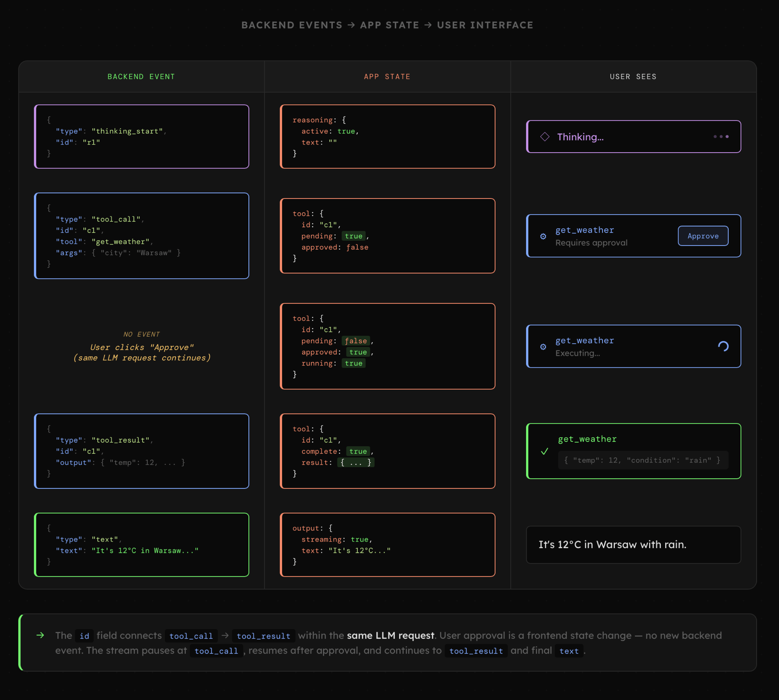
Task: Click the text event code block
Action: [142, 544]
